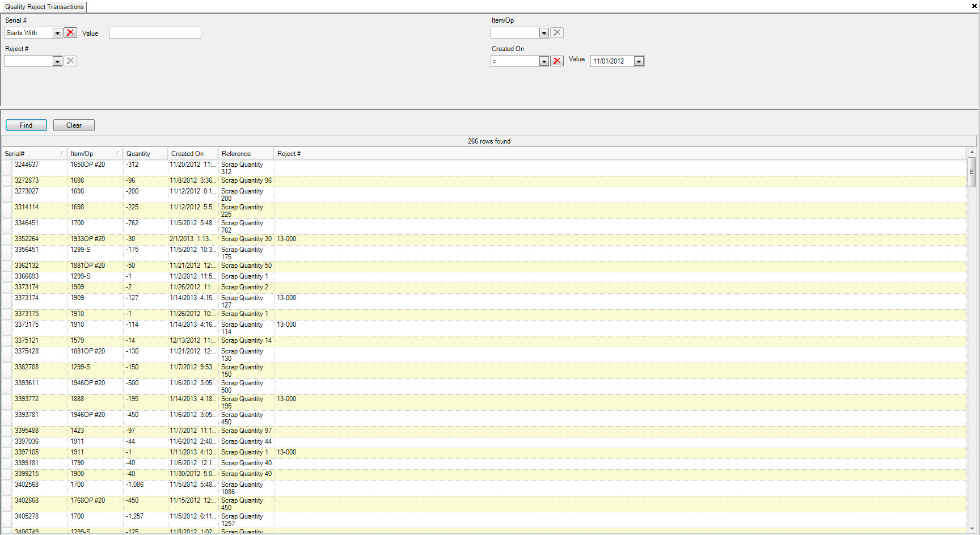Select the Quality Reject Transactions tab
This screenshot has width=980, height=535.
(44, 7)
